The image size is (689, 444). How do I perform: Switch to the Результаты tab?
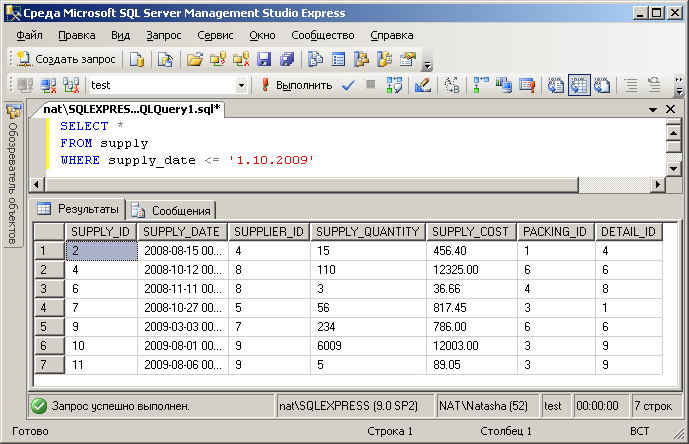coord(78,209)
